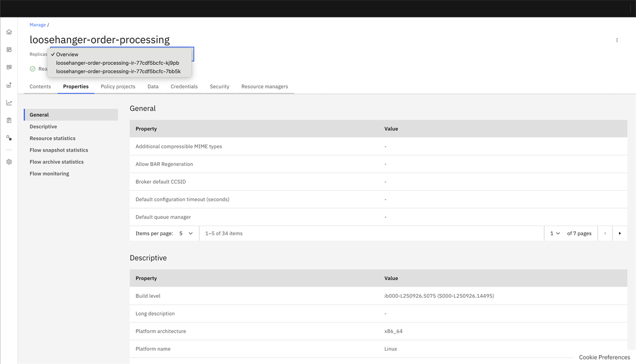Select the clipboard Catalog icon in the sidebar
The width and height of the screenshot is (636, 364).
click(8, 120)
